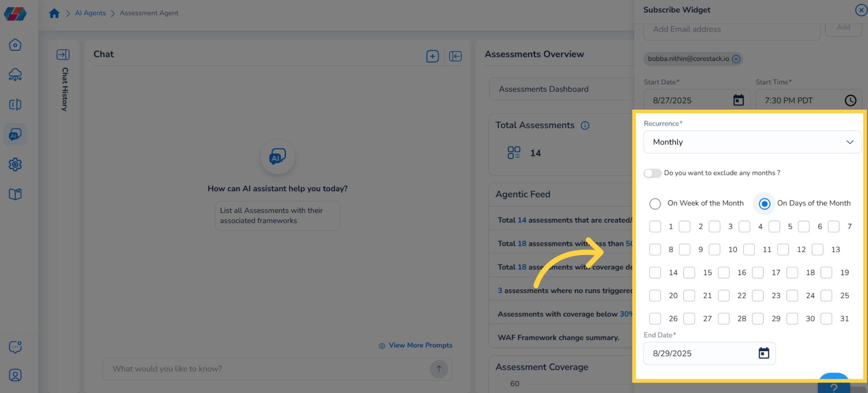Expand the Chat History panel icon
This screenshot has width=868, height=393.
pyautogui.click(x=63, y=55)
